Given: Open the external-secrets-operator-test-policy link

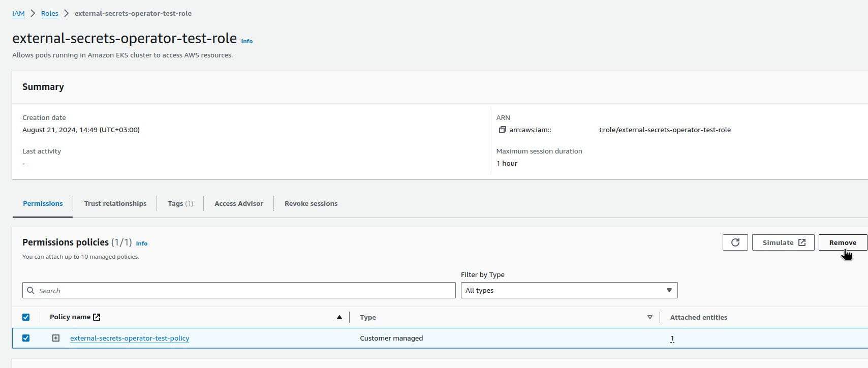Looking at the screenshot, I should 130,338.
